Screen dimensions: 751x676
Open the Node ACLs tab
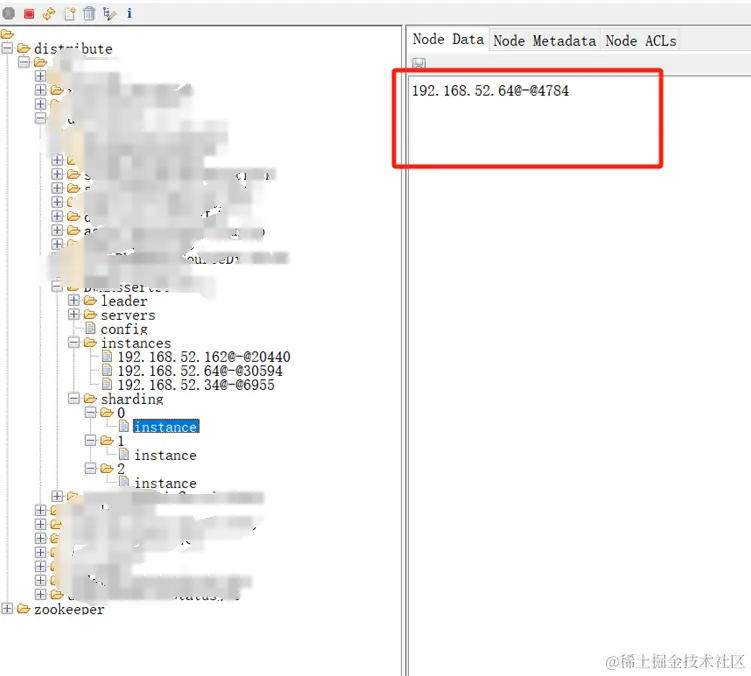point(640,41)
